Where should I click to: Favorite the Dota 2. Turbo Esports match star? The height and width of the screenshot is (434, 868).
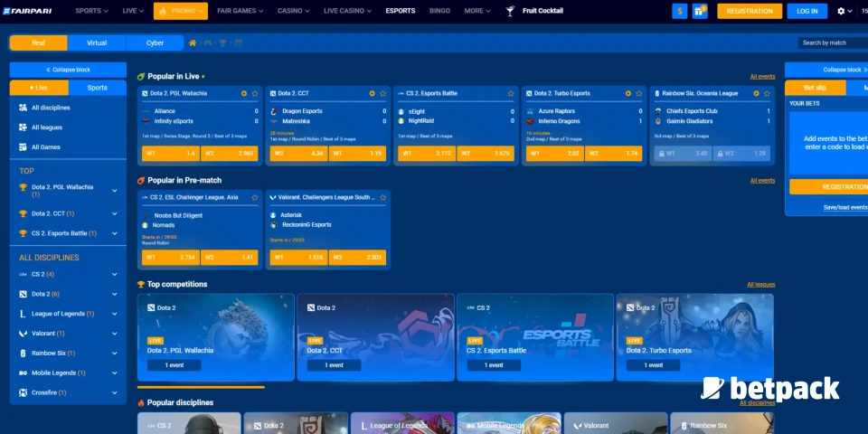(x=639, y=93)
